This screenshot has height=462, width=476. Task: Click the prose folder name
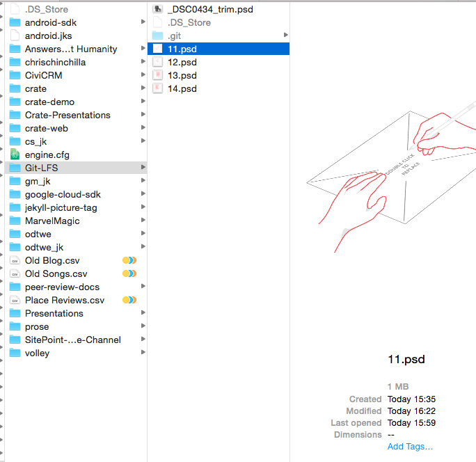click(37, 326)
